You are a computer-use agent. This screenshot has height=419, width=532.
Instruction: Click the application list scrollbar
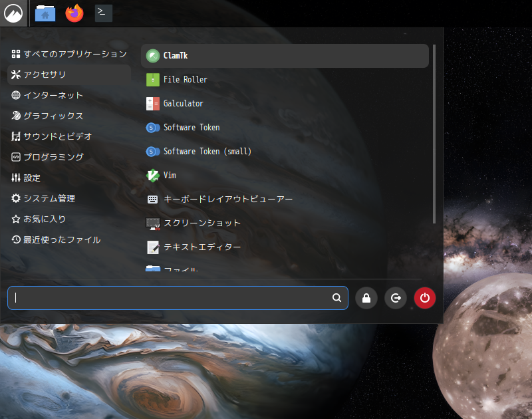pyautogui.click(x=434, y=134)
